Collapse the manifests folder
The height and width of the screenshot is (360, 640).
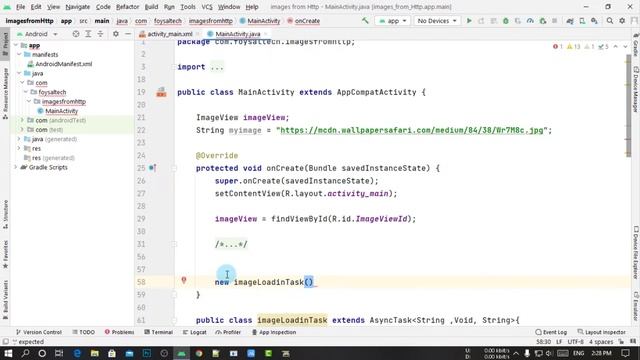click(x=19, y=54)
